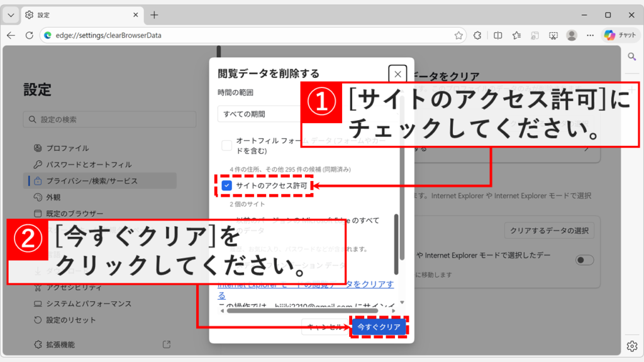644x362 pixels.
Task: Click the profile avatar icon
Action: [571, 35]
